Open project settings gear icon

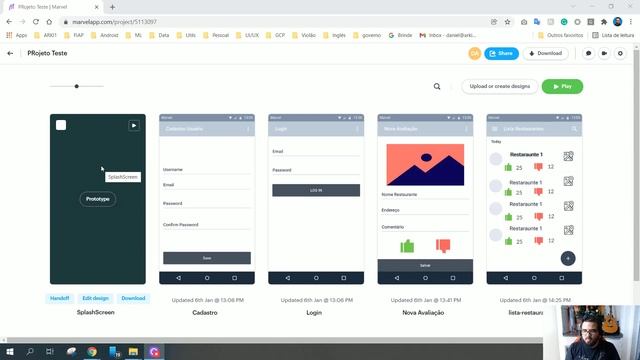coord(620,53)
